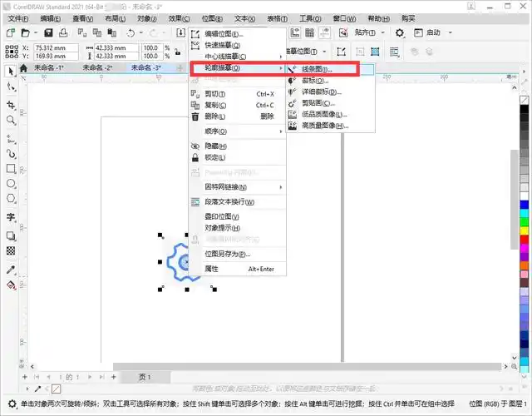Expand the 因特网链接 submenu
Viewport: 532px width, 416px height.
coord(238,187)
